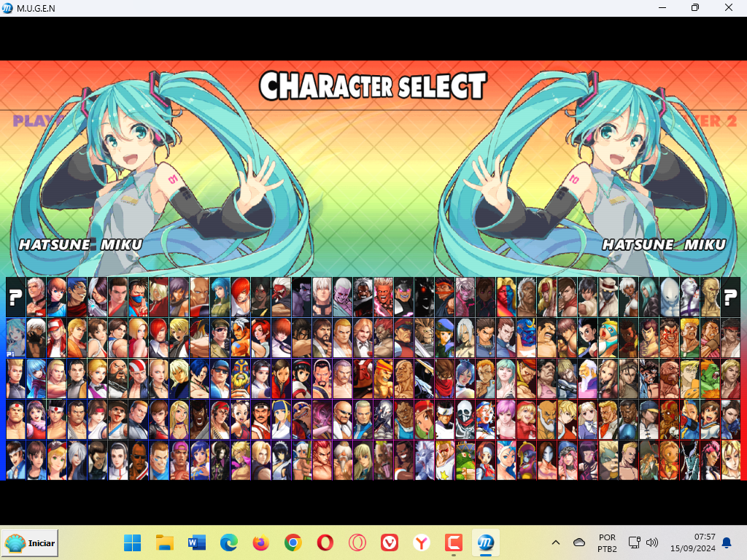Image resolution: width=747 pixels, height=560 pixels.
Task: Open Vivaldi browser from the taskbar
Action: 390,542
